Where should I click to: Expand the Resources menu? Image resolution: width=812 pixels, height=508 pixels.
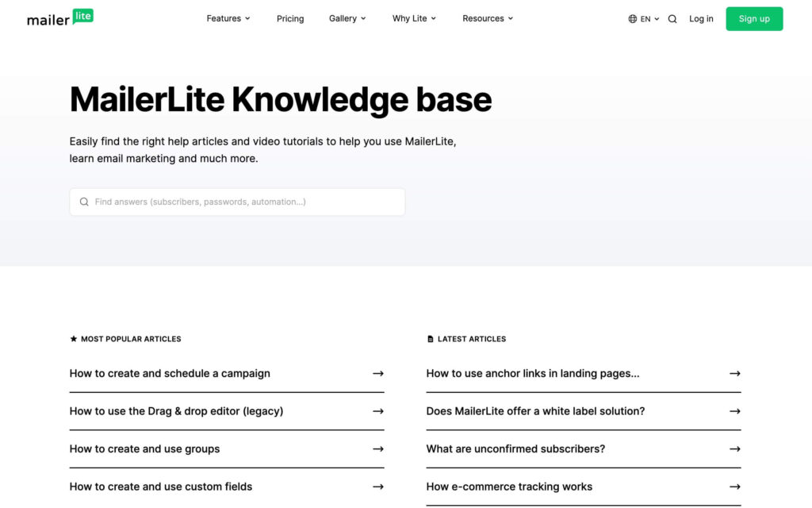(488, 18)
